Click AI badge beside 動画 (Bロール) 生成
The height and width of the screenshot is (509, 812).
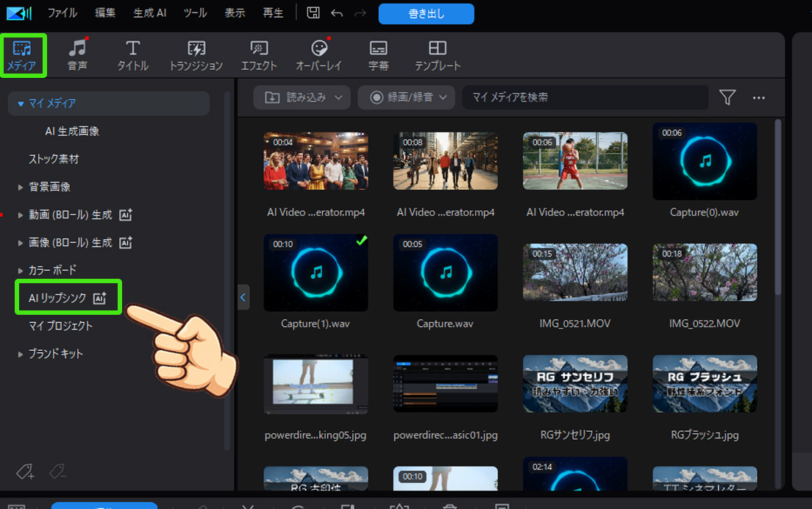click(126, 215)
